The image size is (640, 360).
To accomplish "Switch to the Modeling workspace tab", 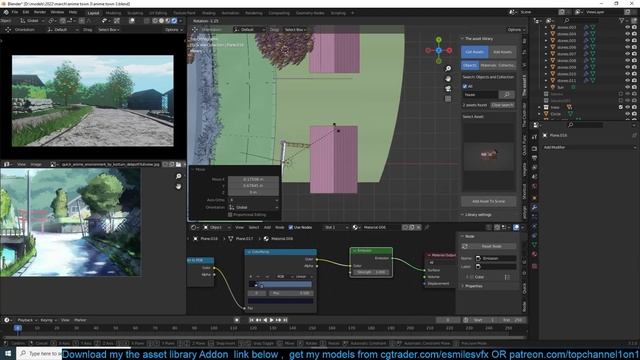I will point(113,13).
